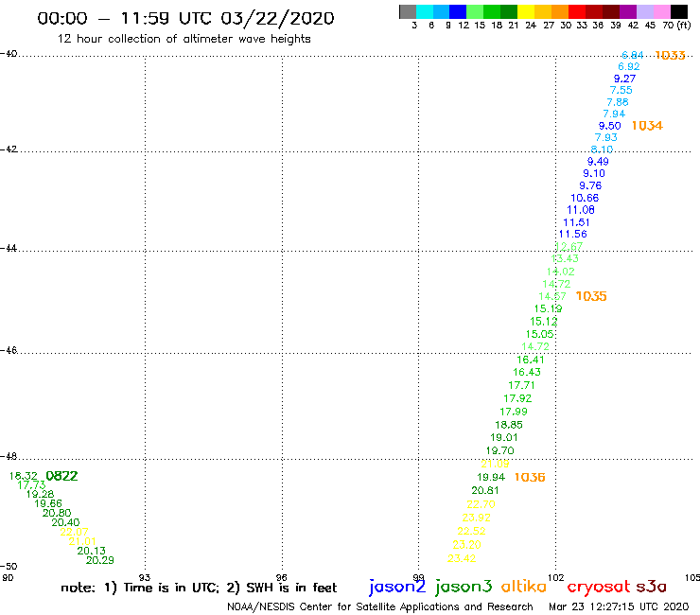Click the orange pass time label '1033'
The width and height of the screenshot is (700, 615).
(670, 55)
